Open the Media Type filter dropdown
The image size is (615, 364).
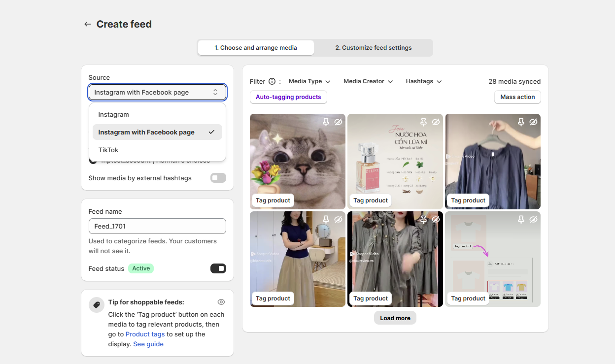309,81
